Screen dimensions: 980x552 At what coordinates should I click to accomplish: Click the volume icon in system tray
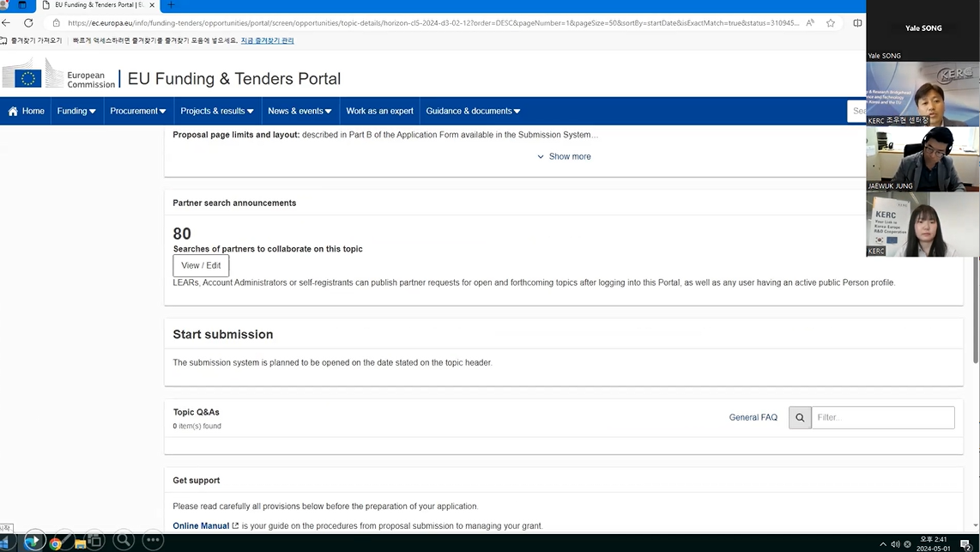point(895,544)
